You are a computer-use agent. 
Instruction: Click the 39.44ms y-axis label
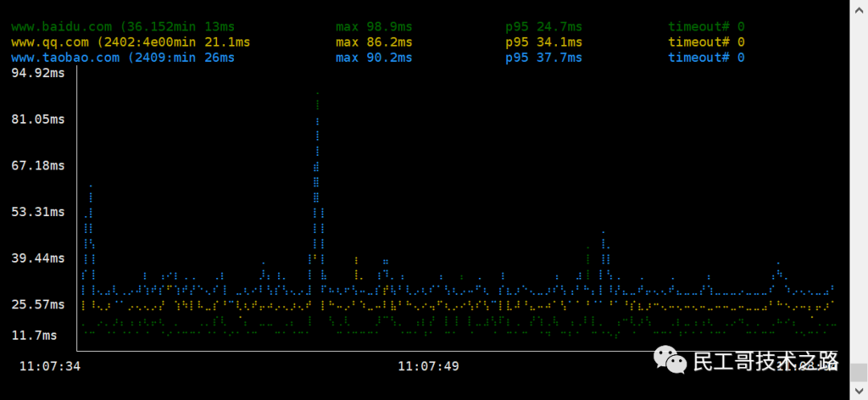coord(39,259)
